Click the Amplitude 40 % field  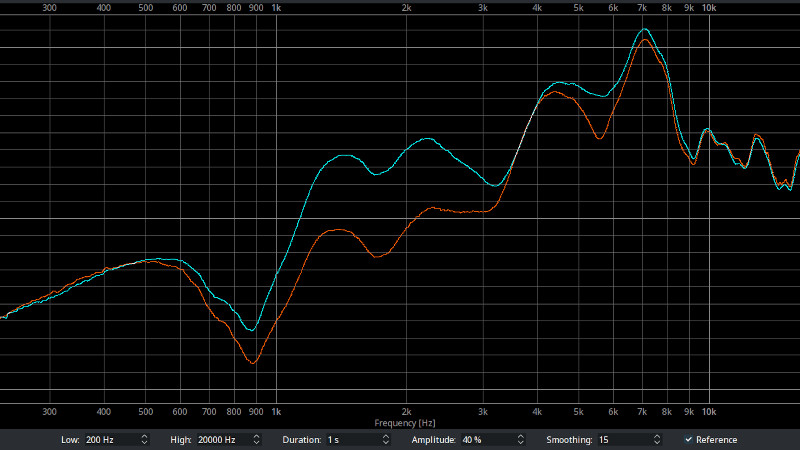pos(485,440)
